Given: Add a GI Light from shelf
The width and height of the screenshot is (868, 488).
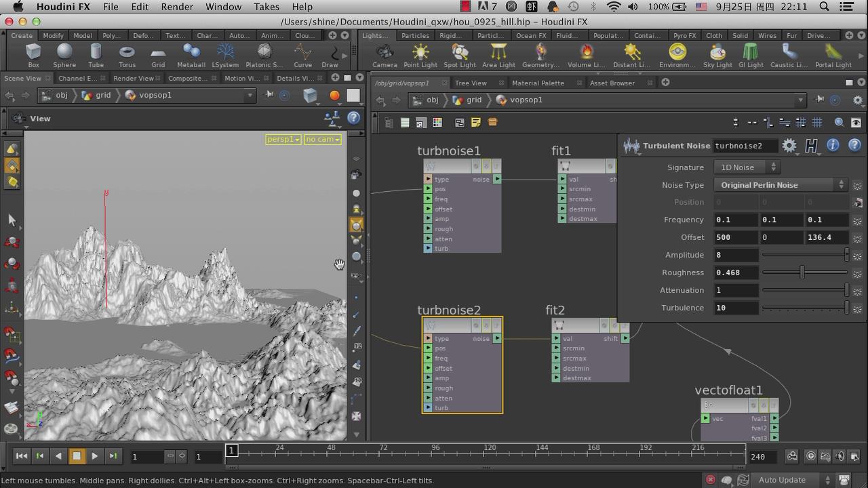Looking at the screenshot, I should tap(751, 56).
